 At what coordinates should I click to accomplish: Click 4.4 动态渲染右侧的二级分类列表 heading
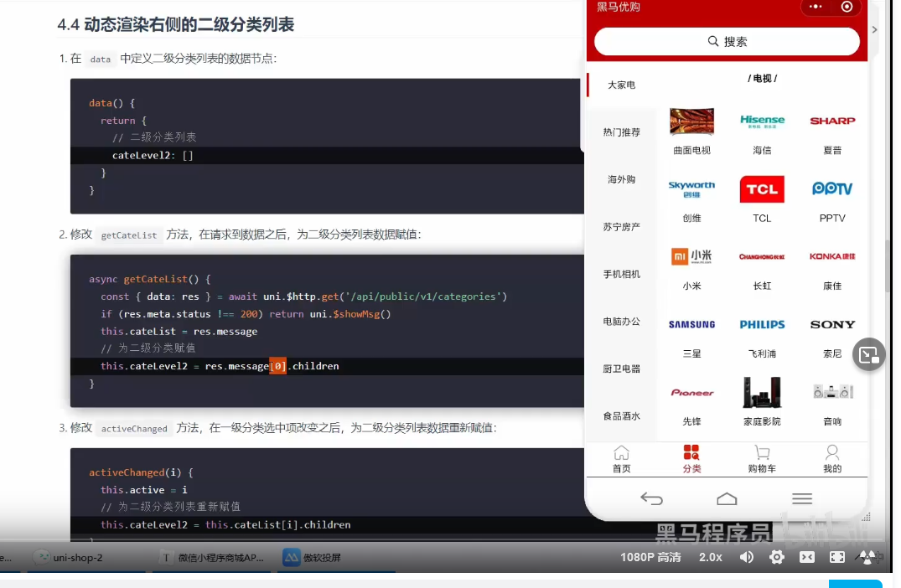pyautogui.click(x=176, y=24)
